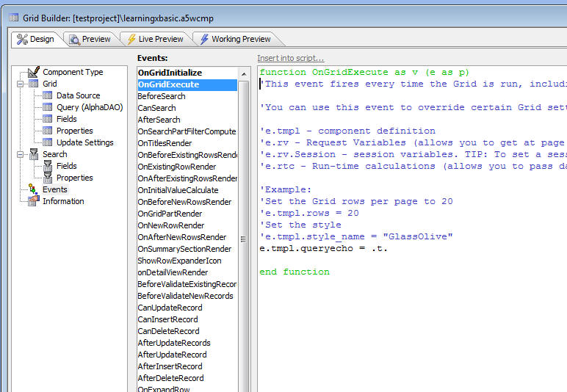The width and height of the screenshot is (567, 392).
Task: Switch to the Preview tab
Action: (x=90, y=39)
